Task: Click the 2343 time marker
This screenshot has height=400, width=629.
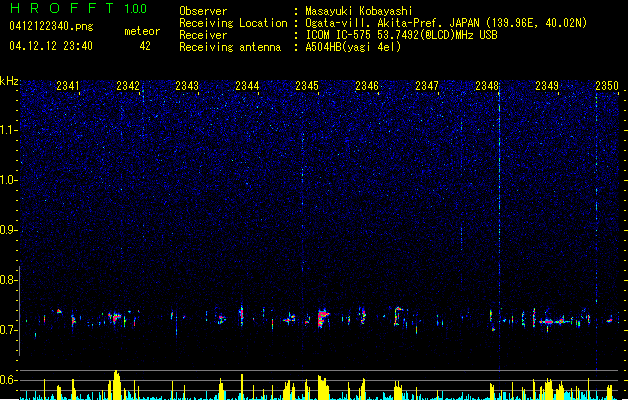Action: [x=187, y=86]
